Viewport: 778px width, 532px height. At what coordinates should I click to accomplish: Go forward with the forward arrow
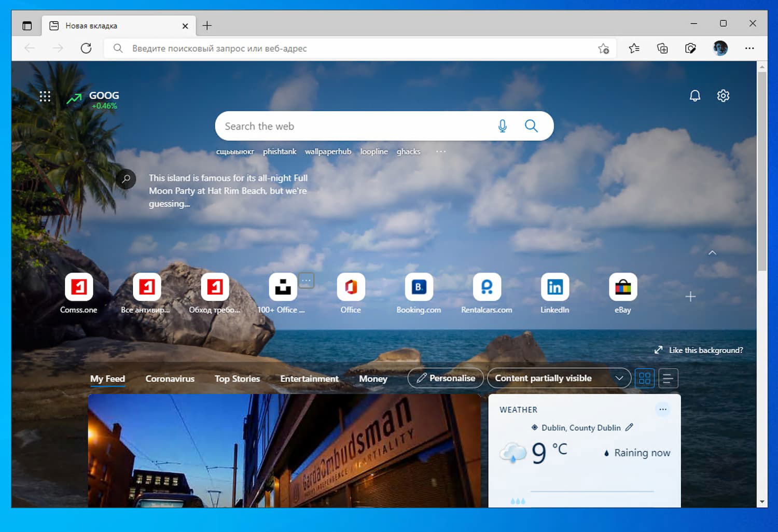[58, 48]
